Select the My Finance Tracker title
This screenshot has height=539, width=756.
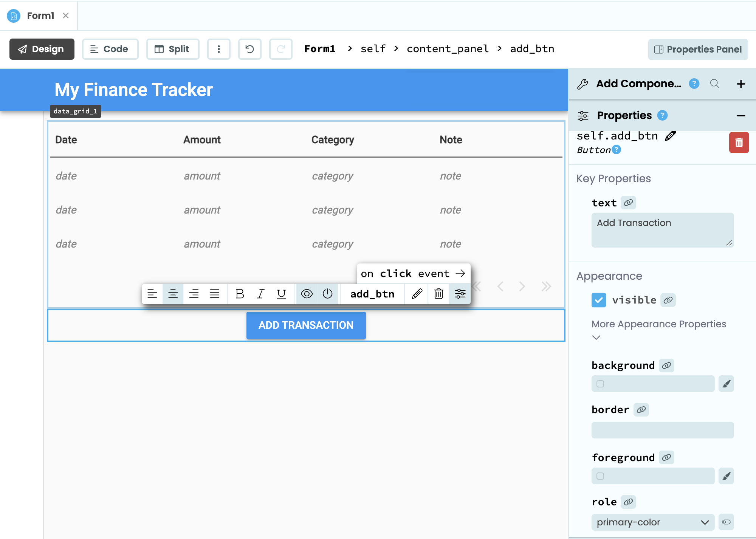tap(133, 90)
